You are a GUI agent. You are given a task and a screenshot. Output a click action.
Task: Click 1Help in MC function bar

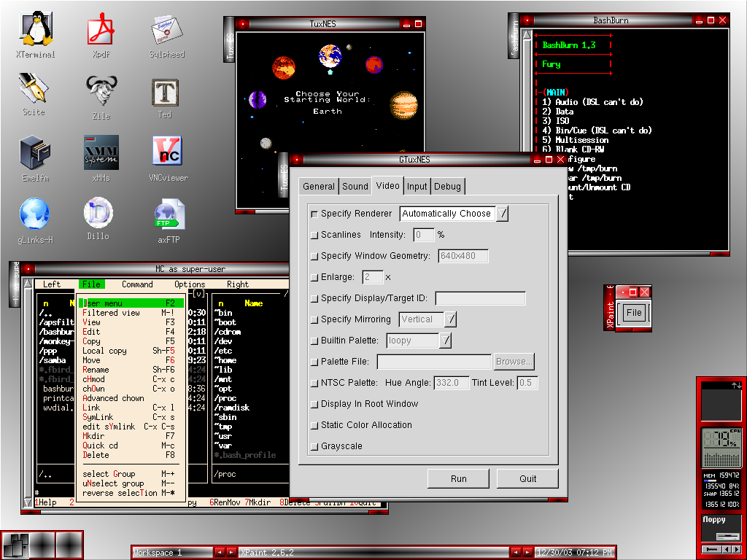pos(46,502)
